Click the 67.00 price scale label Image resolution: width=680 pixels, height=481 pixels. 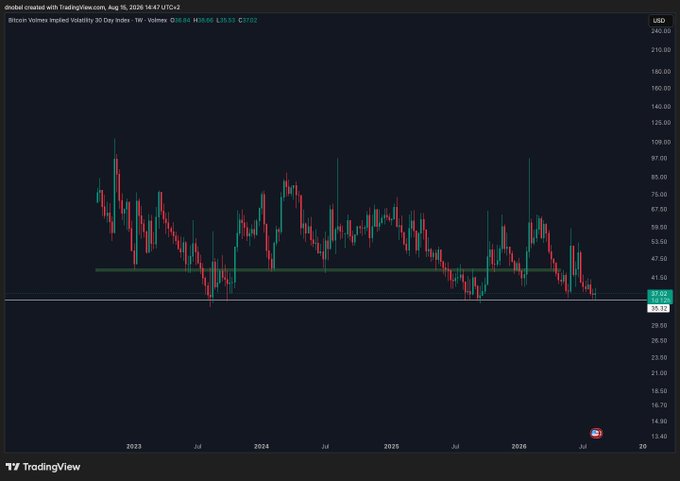pos(660,209)
